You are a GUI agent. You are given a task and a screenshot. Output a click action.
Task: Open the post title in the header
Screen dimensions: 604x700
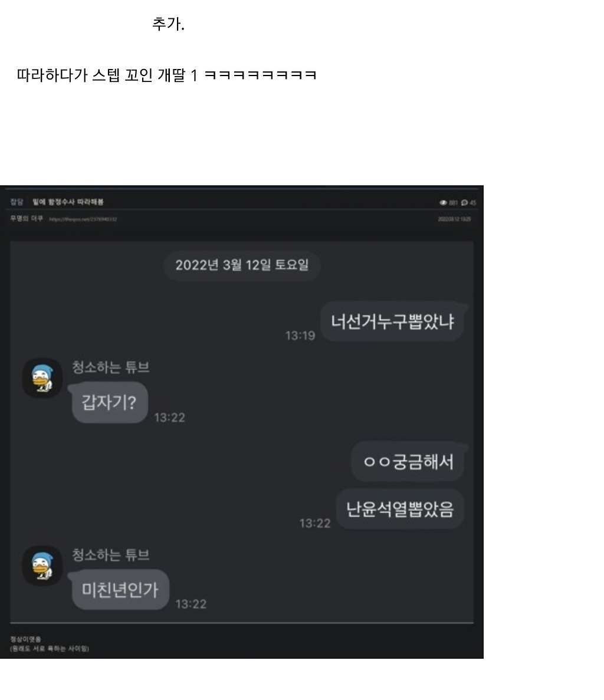click(x=68, y=202)
